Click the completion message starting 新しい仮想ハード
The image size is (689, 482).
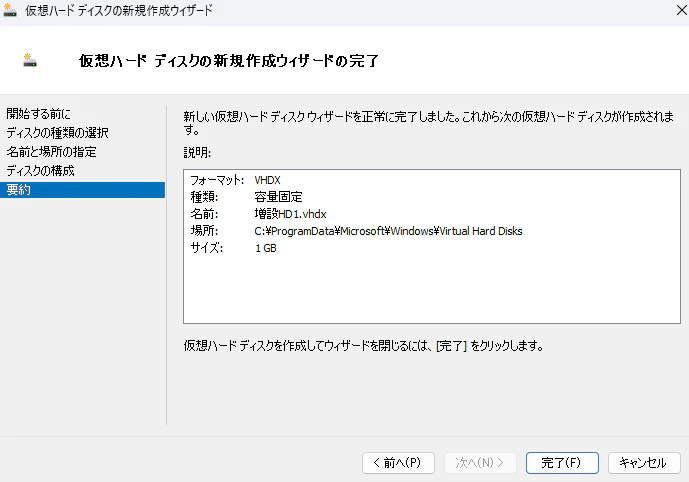[x=428, y=123]
